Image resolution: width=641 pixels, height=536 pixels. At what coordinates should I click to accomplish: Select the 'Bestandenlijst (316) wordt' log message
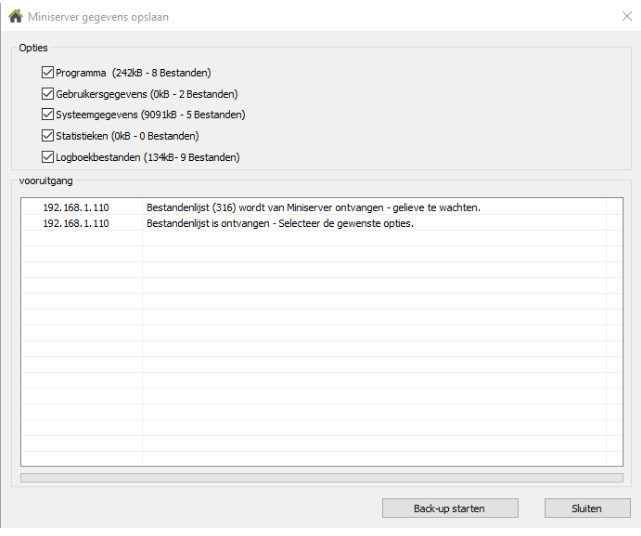click(x=313, y=207)
